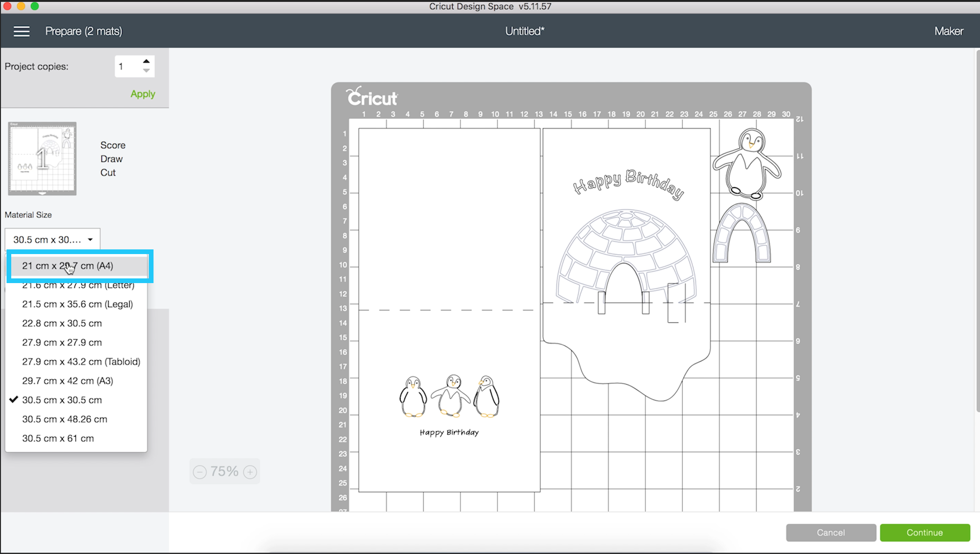Expand the Material Size dropdown

point(52,240)
